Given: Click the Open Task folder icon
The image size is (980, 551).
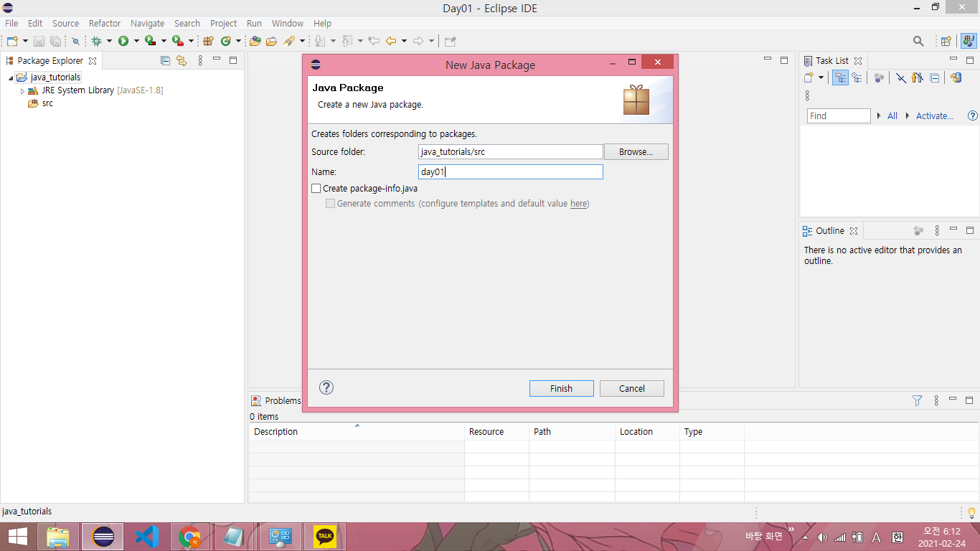Looking at the screenshot, I should pos(271,41).
